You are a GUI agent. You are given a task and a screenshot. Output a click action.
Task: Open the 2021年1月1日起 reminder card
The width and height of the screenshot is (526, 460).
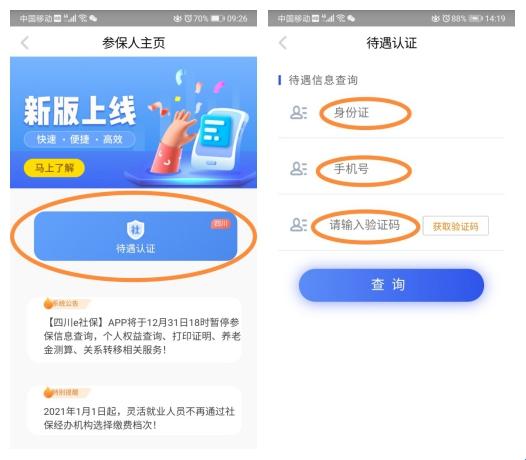tap(135, 411)
